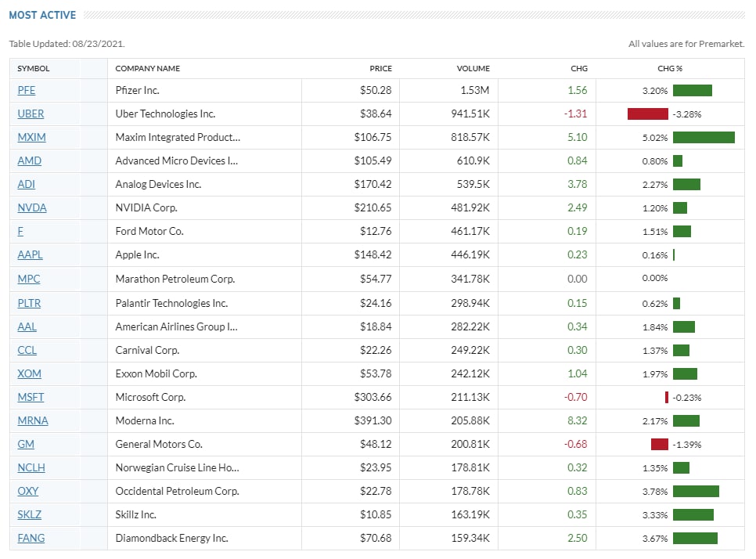Open the PFE ticker link
756x559 pixels.
pos(26,90)
